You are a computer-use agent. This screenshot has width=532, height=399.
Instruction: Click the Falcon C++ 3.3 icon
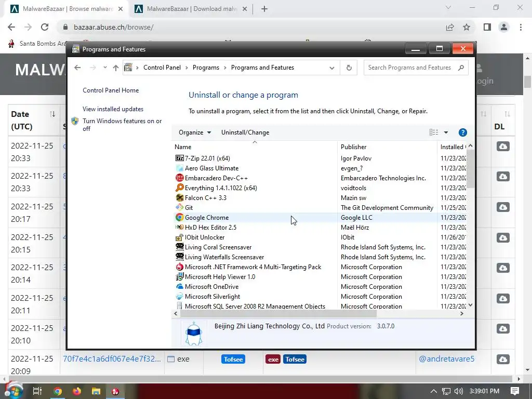click(x=179, y=197)
